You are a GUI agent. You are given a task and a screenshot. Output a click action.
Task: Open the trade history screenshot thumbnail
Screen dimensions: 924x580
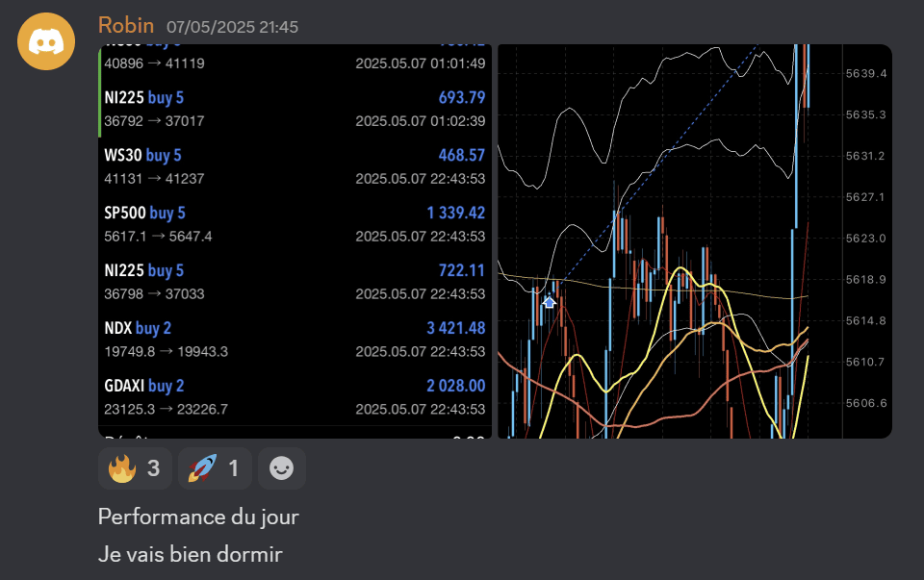295,240
